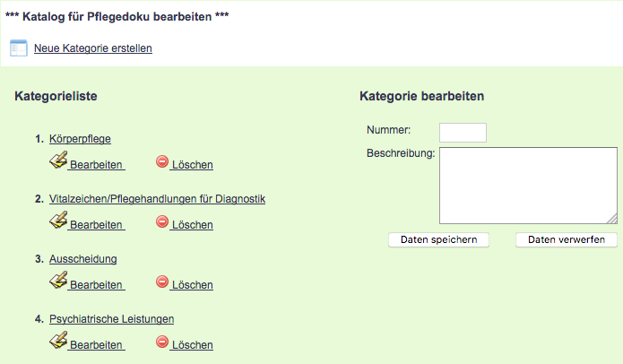The height and width of the screenshot is (364, 623).
Task: Open the Psychiatrische Leistungen category link
Action: point(111,319)
